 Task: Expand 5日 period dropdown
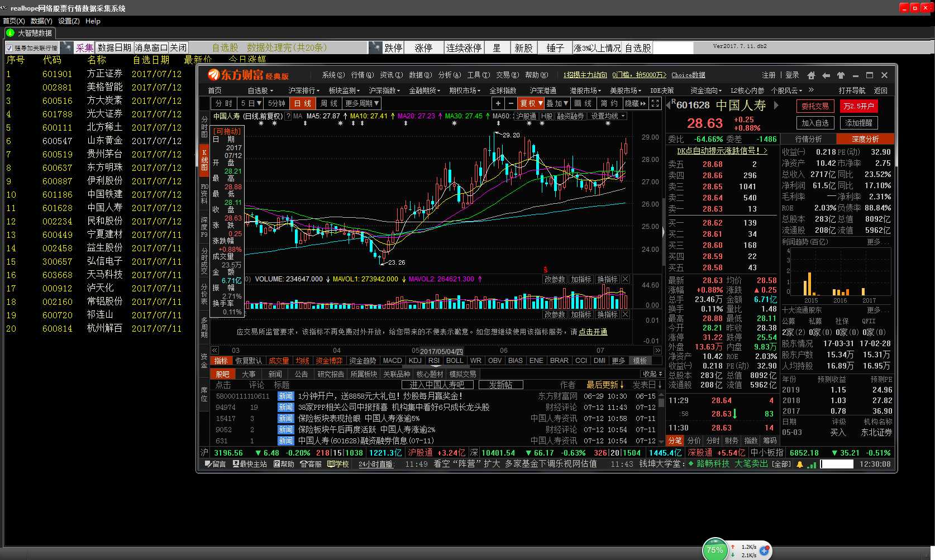251,103
